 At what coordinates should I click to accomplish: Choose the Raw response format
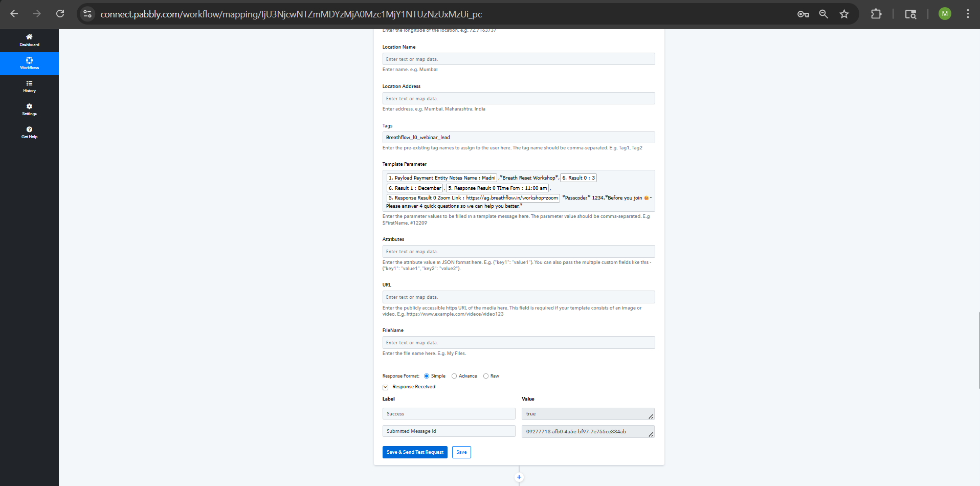486,376
